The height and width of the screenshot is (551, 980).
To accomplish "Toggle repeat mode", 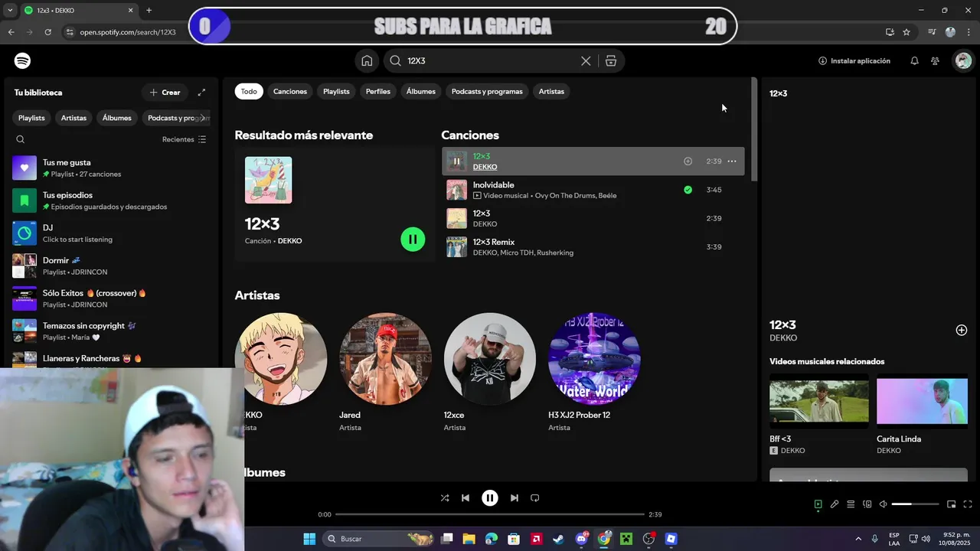I will (535, 497).
